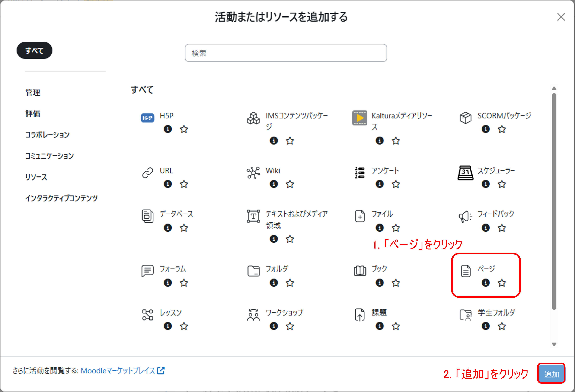Open the Moodleマーケットプレイス link
The image size is (575, 392).
point(122,370)
